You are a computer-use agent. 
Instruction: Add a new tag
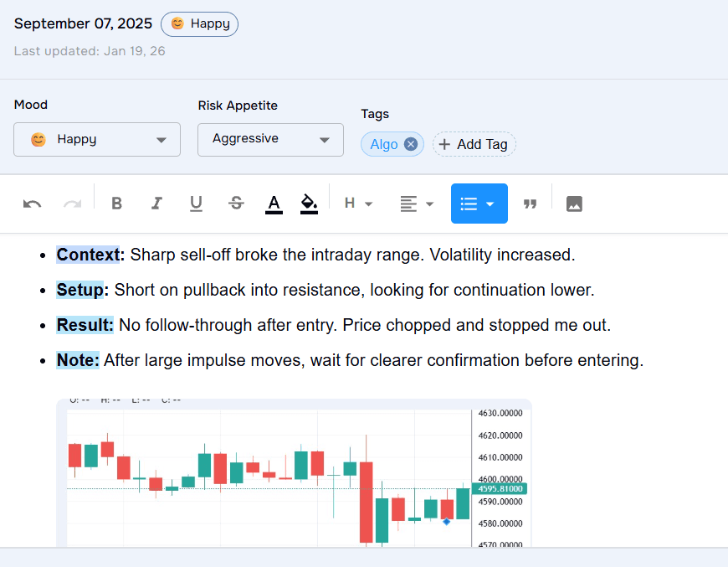click(x=474, y=144)
